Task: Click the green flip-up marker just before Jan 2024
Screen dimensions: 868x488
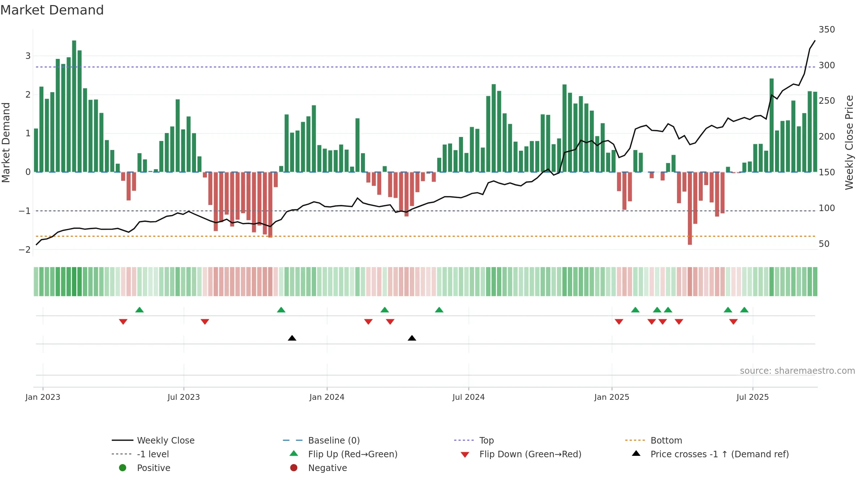Action: point(281,310)
